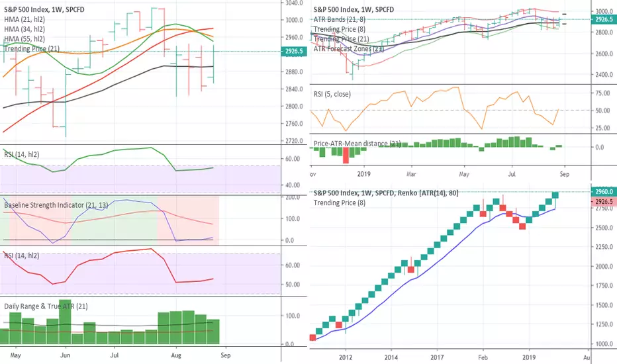Click the 2960.0 value on the left chart price axis
617x364 pixels.
(x=294, y=37)
